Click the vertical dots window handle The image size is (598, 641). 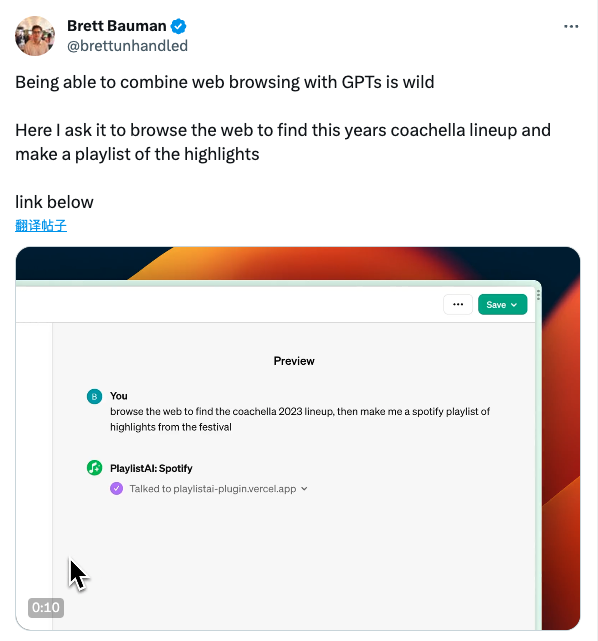538,295
